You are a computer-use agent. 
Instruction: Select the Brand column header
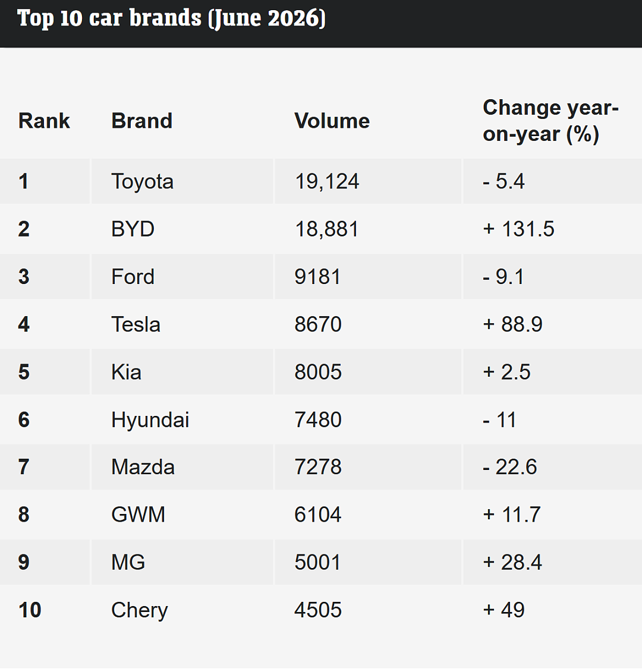[x=141, y=121]
